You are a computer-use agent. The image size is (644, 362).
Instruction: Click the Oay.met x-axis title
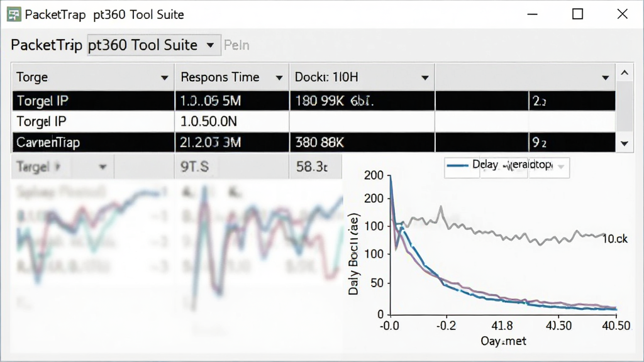click(503, 341)
